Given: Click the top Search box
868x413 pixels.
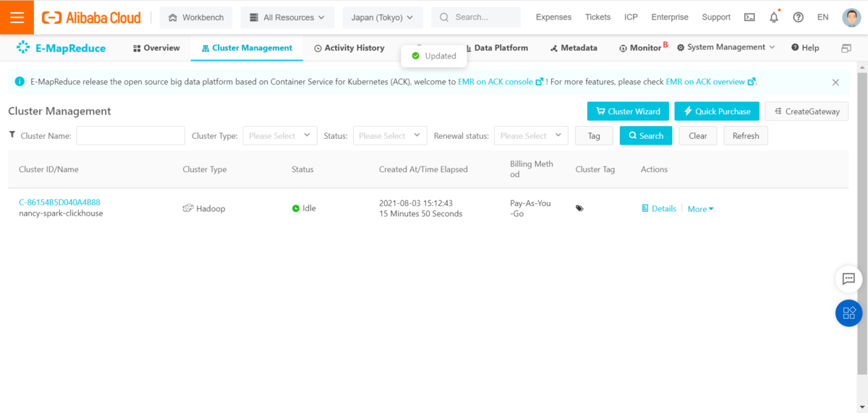Looking at the screenshot, I should 476,17.
